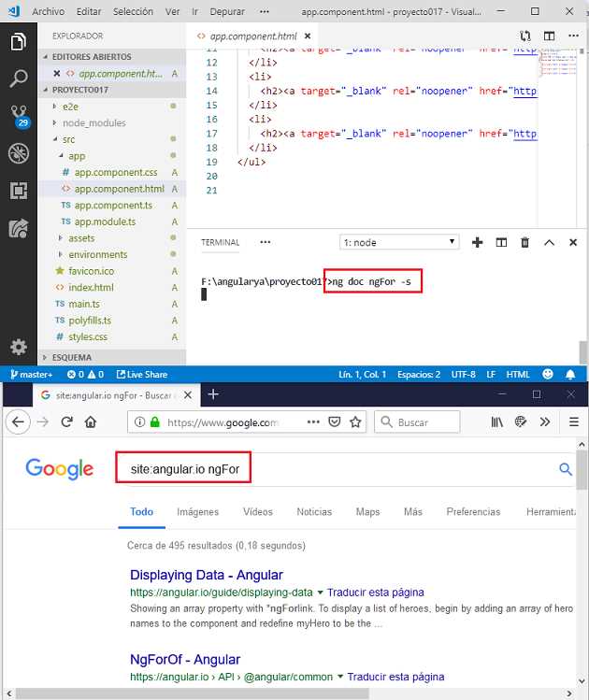Open app.component.css in explorer tree
This screenshot has width=589, height=700.
pyautogui.click(x=116, y=172)
